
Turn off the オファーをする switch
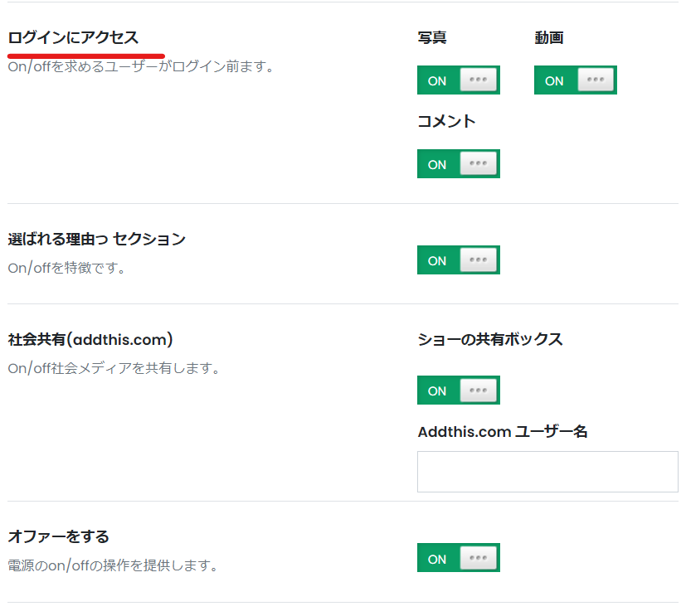point(458,557)
